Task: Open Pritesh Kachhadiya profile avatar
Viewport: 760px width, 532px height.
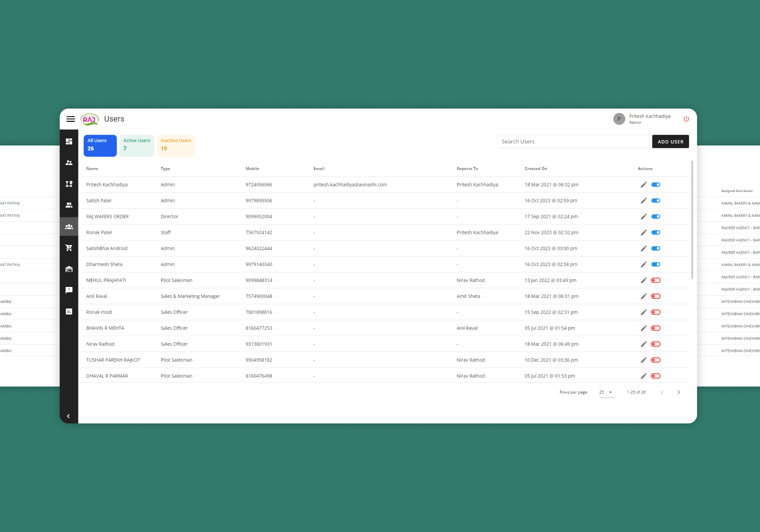Action: (x=619, y=119)
